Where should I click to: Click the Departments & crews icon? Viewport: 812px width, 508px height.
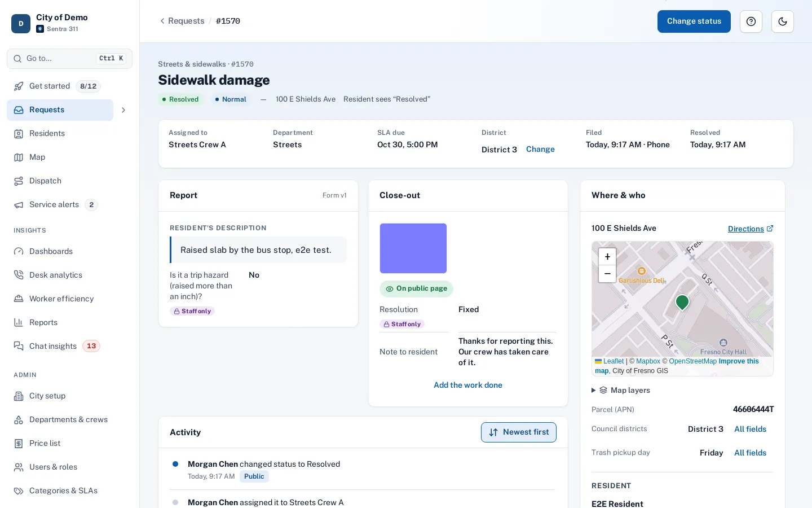click(x=19, y=420)
